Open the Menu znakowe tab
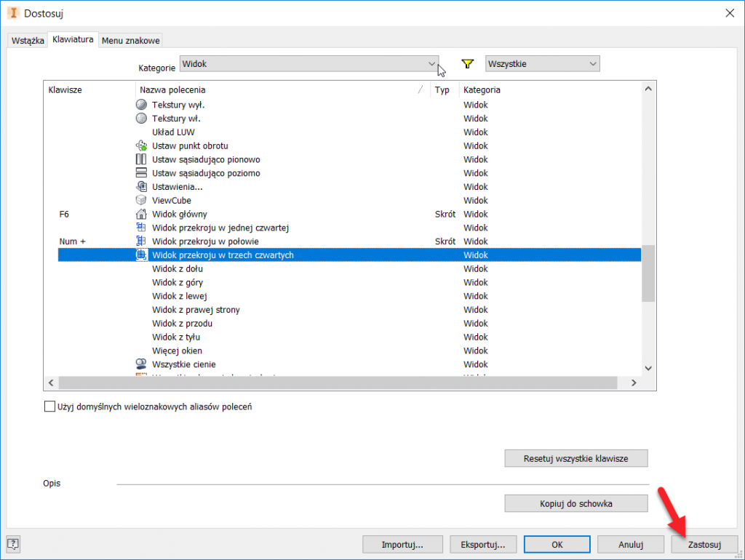The width and height of the screenshot is (745, 560). click(x=131, y=41)
